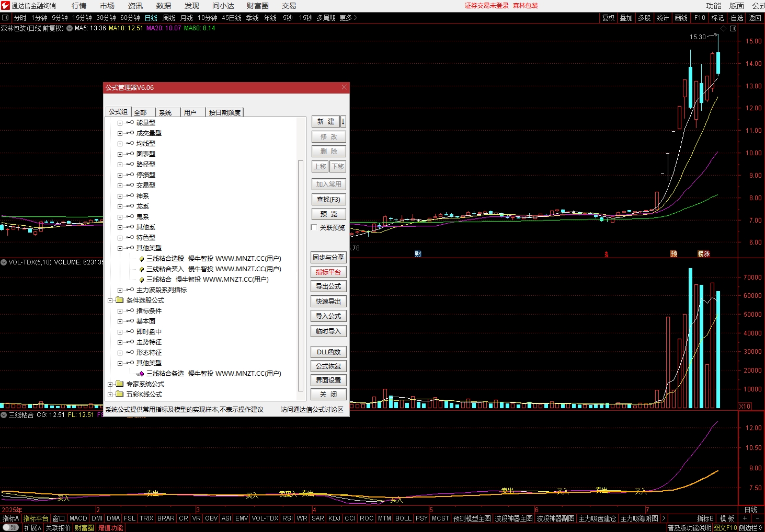Zoom out with the − button
The width and height of the screenshot is (765, 532).
[x=758, y=518]
